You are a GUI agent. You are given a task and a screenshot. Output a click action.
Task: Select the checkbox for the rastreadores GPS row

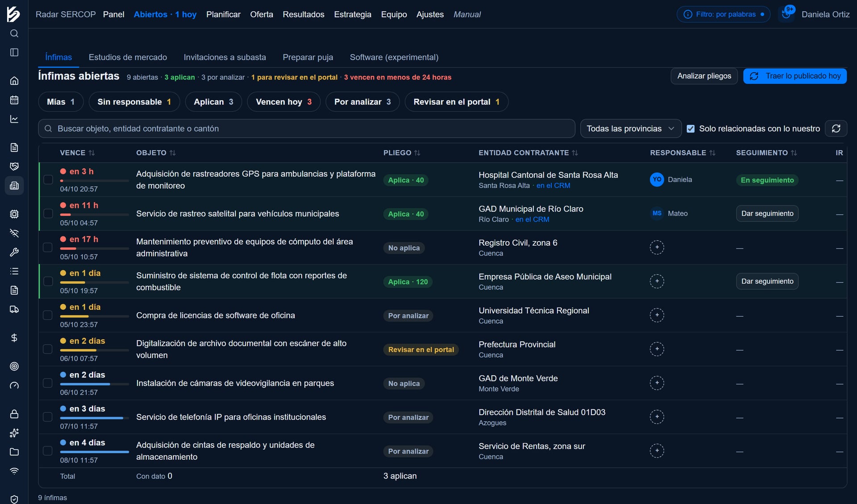click(48, 179)
